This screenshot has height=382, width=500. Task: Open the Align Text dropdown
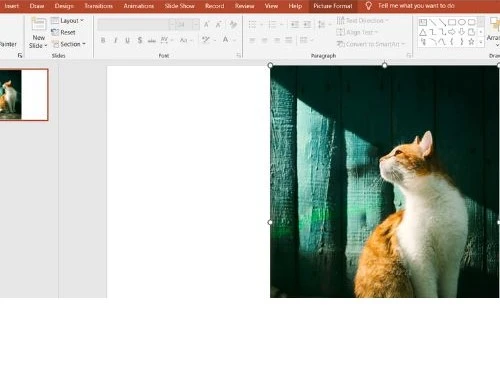[x=357, y=32]
